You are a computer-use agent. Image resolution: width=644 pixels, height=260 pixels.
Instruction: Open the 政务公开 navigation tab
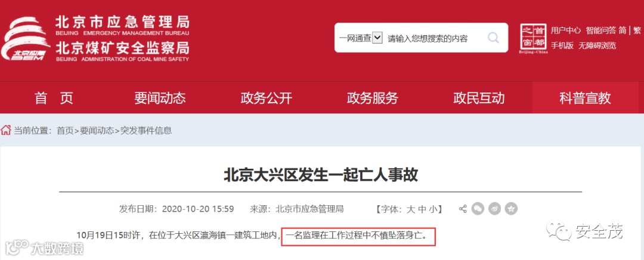(x=266, y=98)
